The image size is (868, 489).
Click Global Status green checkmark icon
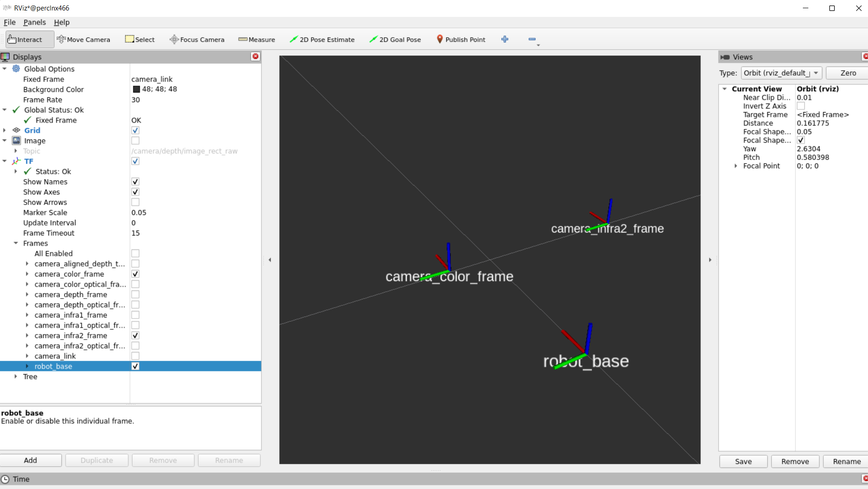[16, 110]
